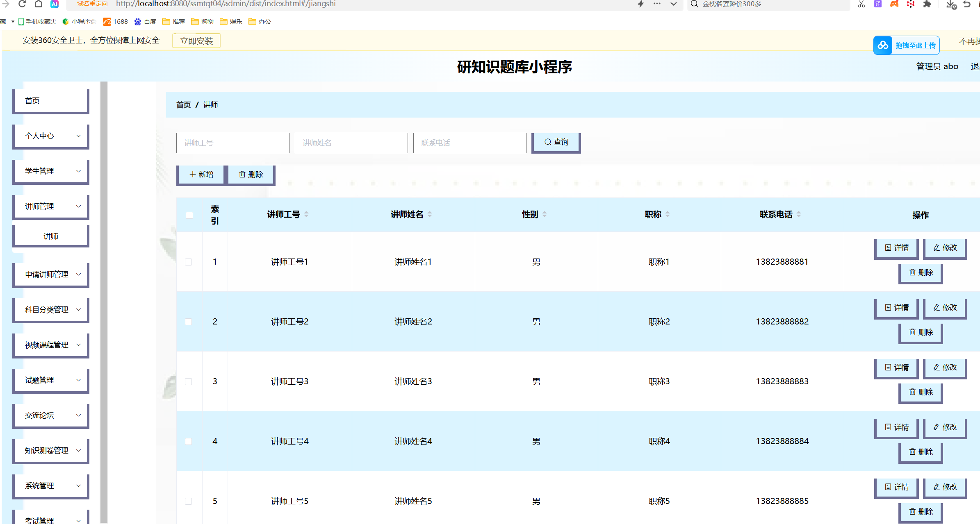980x524 pixels.
Task: Go to the browser home page icon
Action: [39, 4]
